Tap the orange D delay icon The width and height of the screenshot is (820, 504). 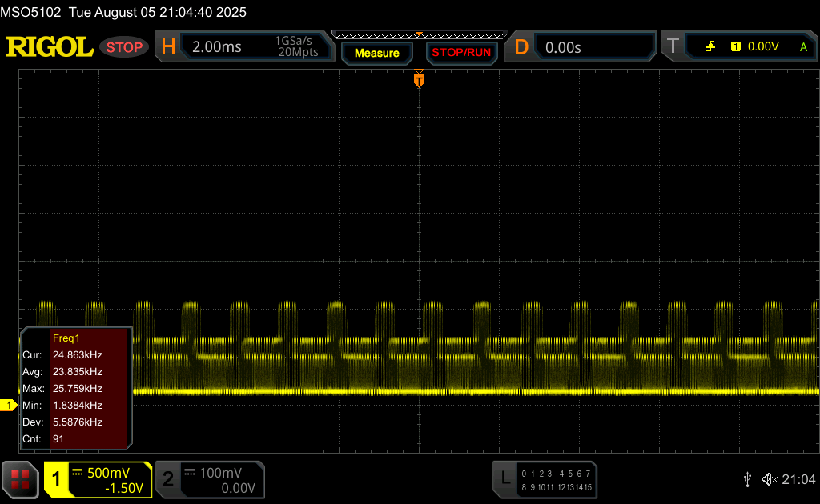click(521, 47)
